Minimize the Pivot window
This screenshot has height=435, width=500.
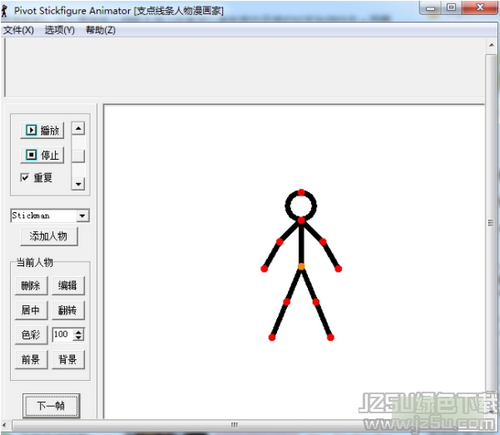point(431,8)
